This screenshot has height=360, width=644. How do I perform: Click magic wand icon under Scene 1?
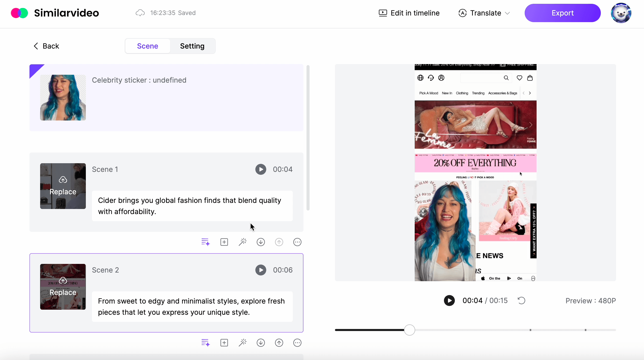coord(243,242)
